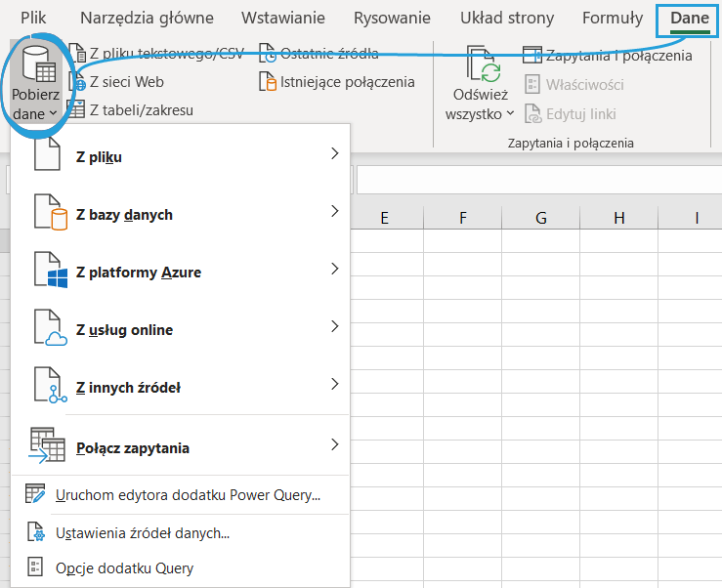Screen dimensions: 722x588
Task: Expand the Z usług online submenu arrow
Action: click(334, 326)
